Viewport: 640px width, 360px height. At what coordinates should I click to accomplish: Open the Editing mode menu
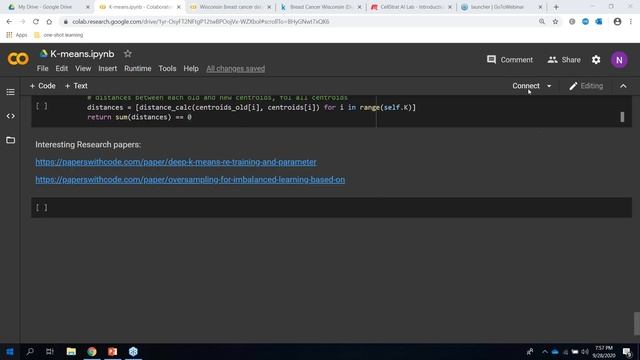pos(586,86)
